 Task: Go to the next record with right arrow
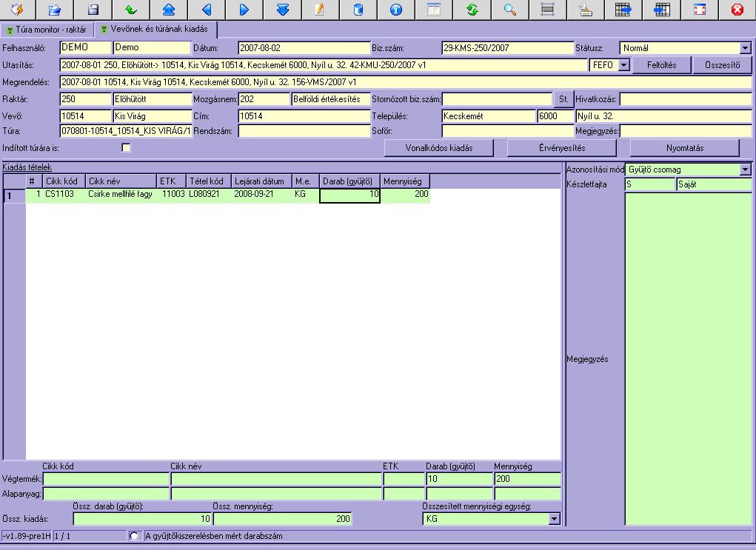(244, 10)
